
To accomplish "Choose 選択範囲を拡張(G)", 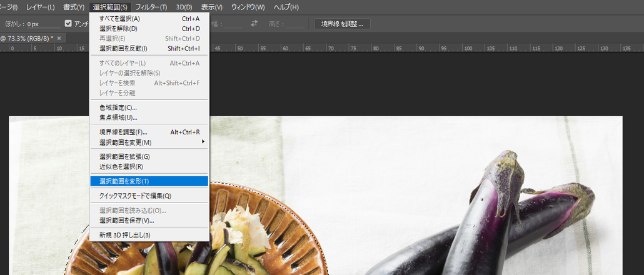I will click(149, 157).
